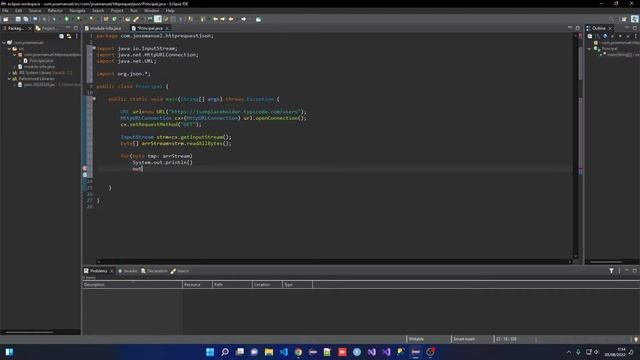
Task: Click the Description column header in Problems
Action: [132, 284]
